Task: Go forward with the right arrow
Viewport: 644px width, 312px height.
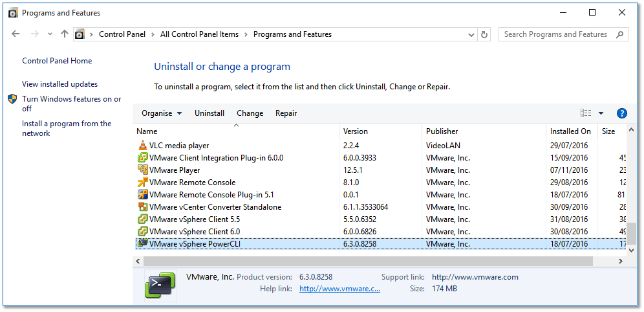Action: pyautogui.click(x=34, y=34)
